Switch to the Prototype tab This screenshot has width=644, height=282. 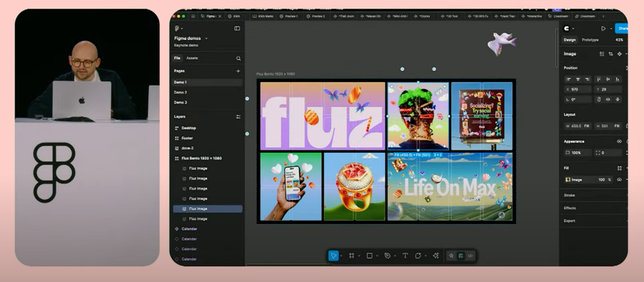[x=590, y=40]
